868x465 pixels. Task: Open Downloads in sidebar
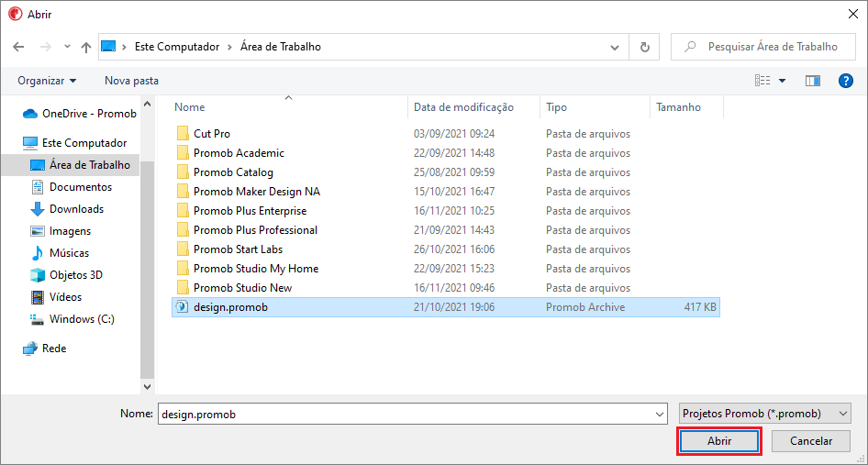pyautogui.click(x=67, y=209)
